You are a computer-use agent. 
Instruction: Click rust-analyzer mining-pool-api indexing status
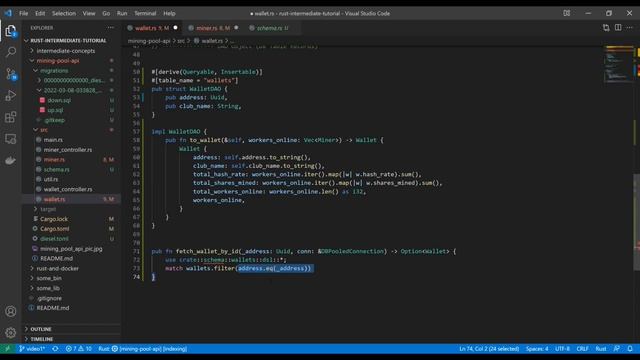(143, 349)
